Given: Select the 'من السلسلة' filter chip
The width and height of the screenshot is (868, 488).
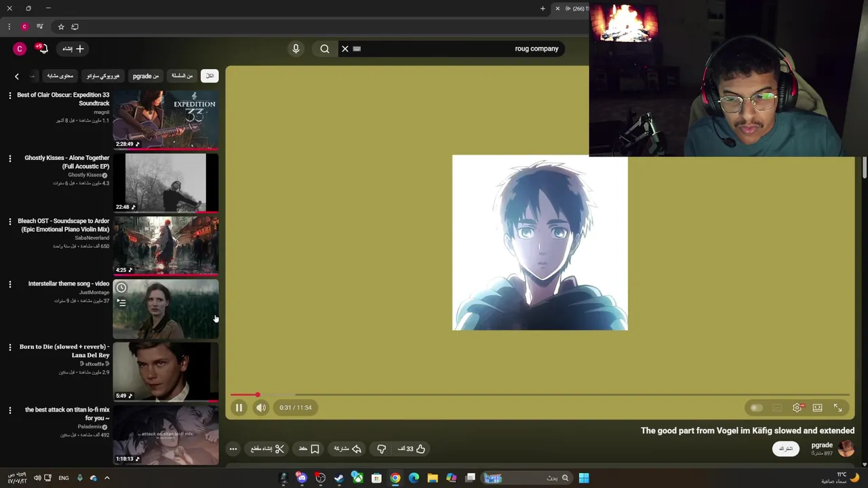Looking at the screenshot, I should coord(182,76).
